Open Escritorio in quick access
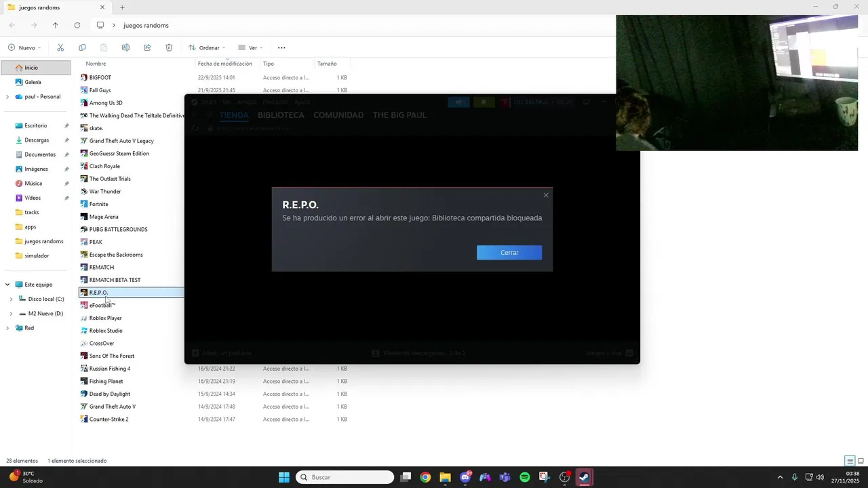The width and height of the screenshot is (868, 488). 35,125
